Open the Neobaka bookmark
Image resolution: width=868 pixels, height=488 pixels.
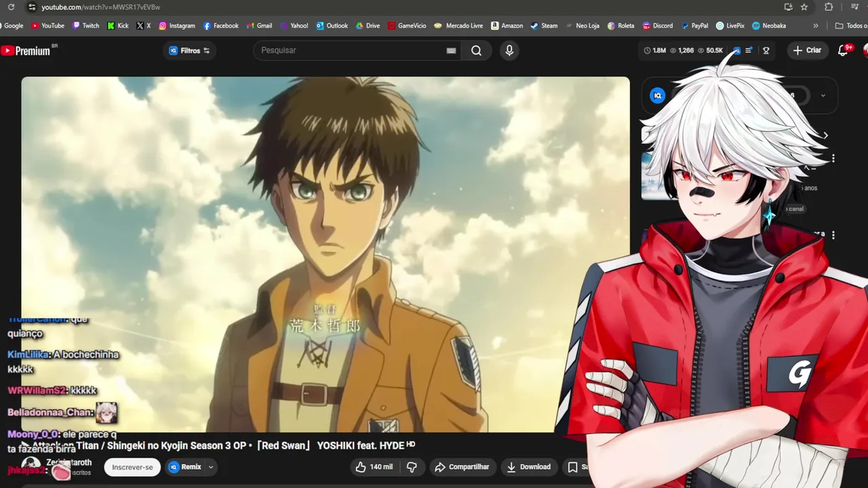tap(768, 26)
